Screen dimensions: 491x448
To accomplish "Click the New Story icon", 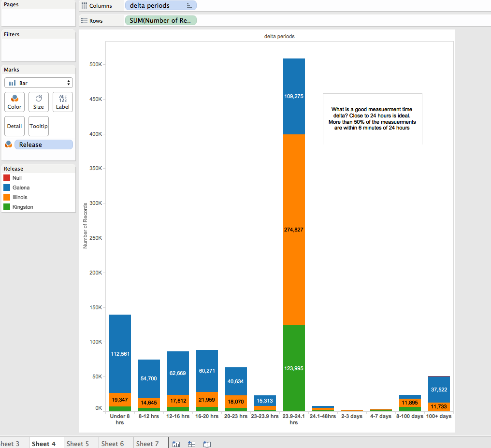I will pos(207,444).
